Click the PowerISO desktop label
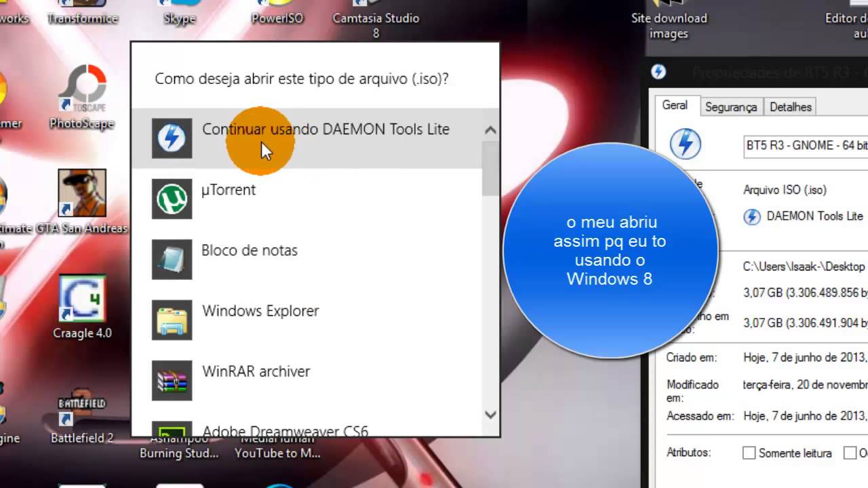 (277, 18)
